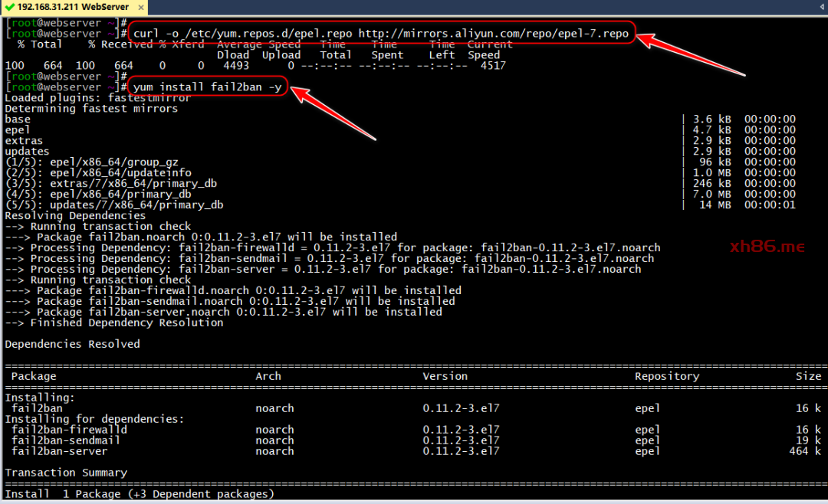Click the Size column header

(808, 376)
